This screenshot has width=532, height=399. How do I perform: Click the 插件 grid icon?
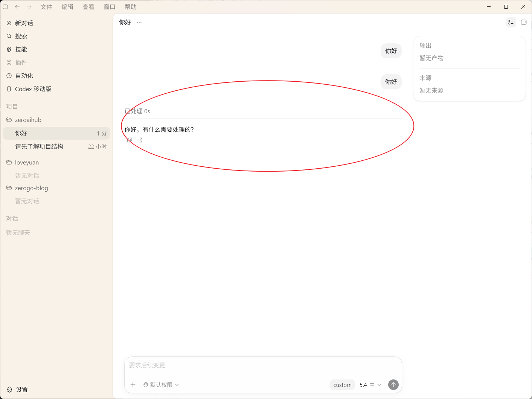pos(9,62)
